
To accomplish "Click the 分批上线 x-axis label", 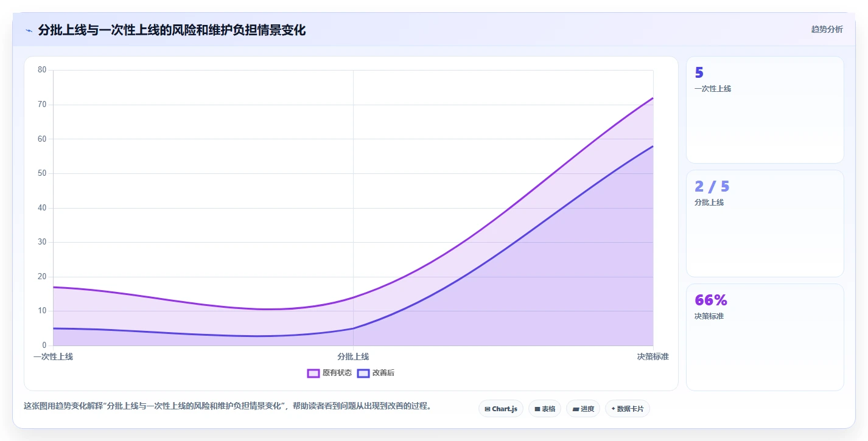I will point(353,356).
